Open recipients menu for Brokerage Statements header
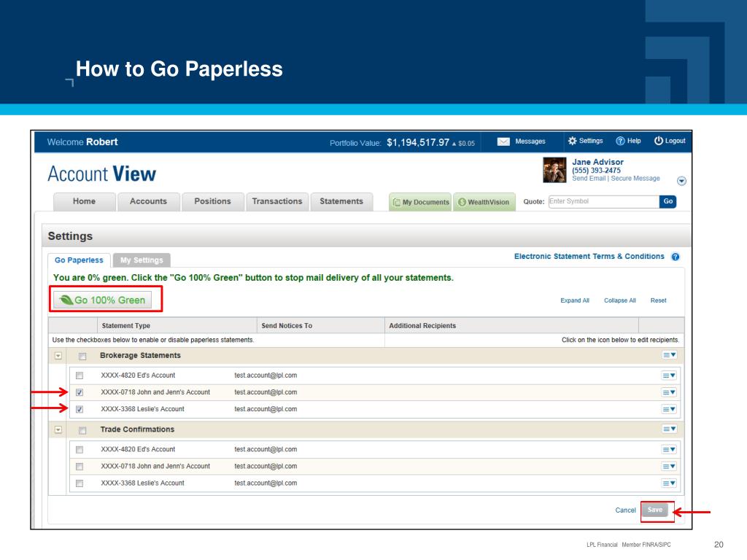Image resolution: width=747 pixels, height=560 pixels. (670, 355)
